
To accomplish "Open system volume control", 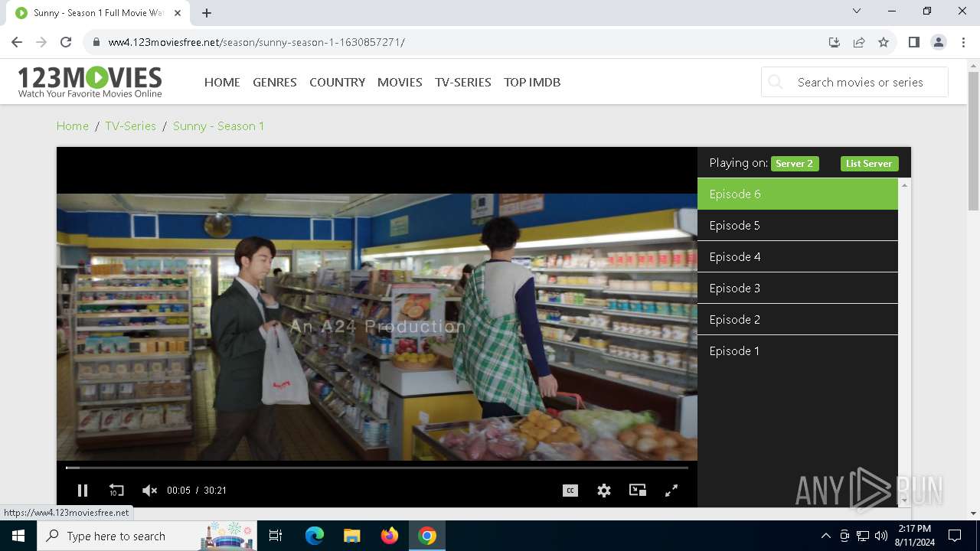I will [x=880, y=536].
